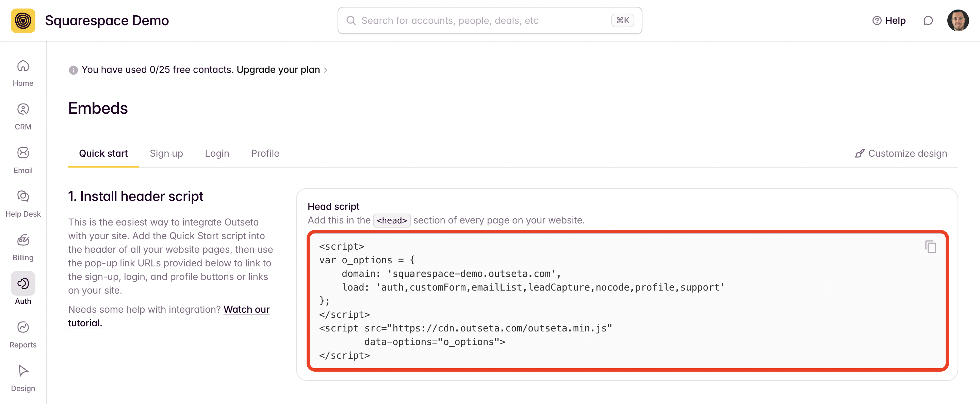Switch to the Sign up tab
Screen dimensions: 980x404
(166, 153)
